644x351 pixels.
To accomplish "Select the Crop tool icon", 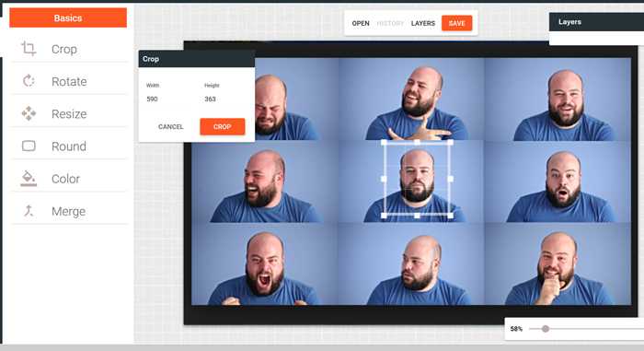I will pyautogui.click(x=29, y=49).
